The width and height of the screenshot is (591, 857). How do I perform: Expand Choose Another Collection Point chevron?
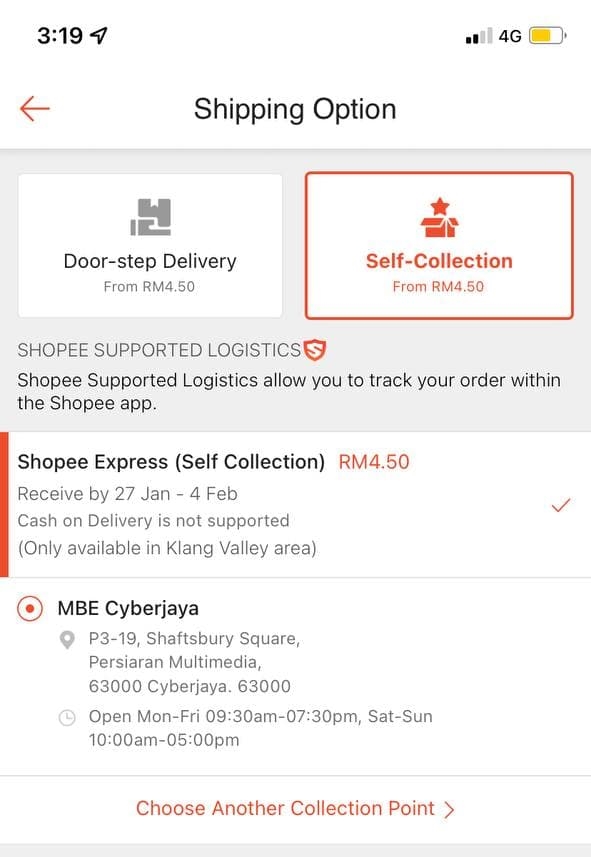pyautogui.click(x=450, y=808)
